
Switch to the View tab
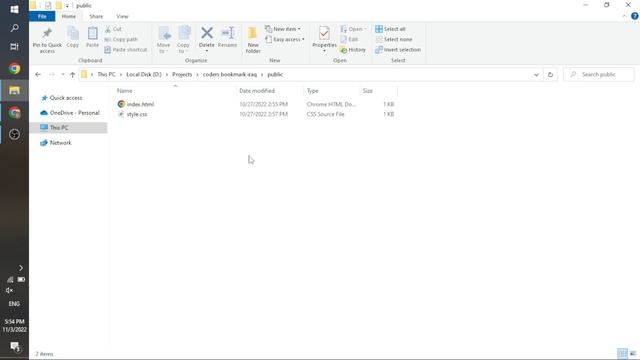122,16
